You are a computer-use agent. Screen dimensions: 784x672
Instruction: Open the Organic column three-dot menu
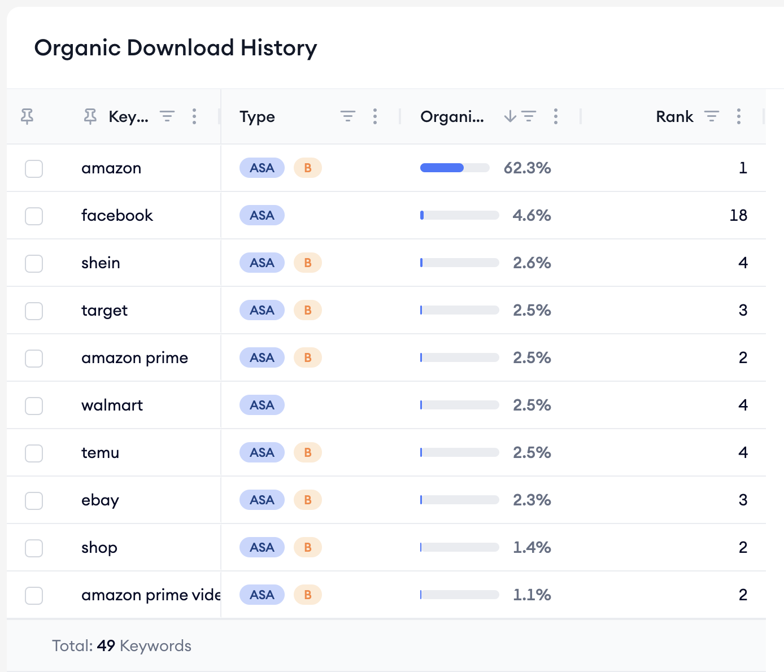pos(556,116)
